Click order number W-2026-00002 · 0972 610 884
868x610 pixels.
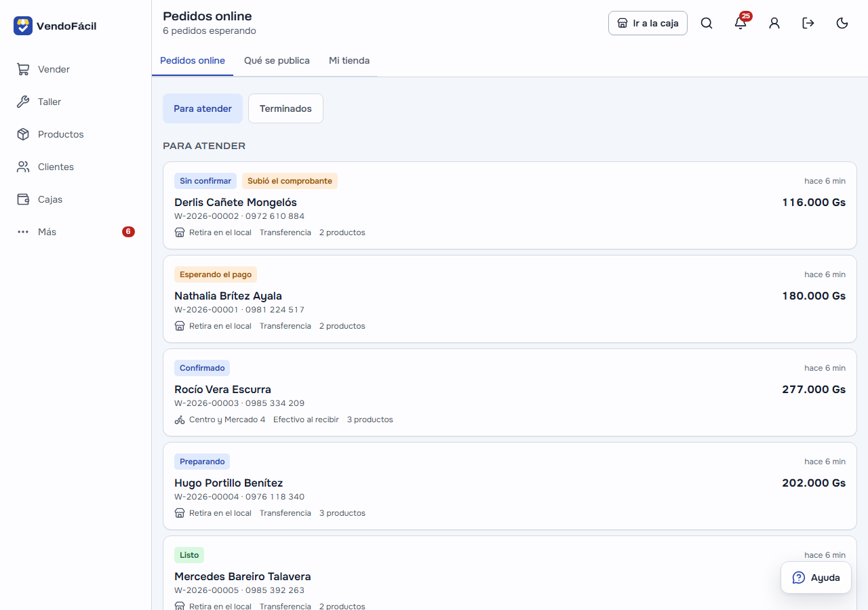click(239, 216)
